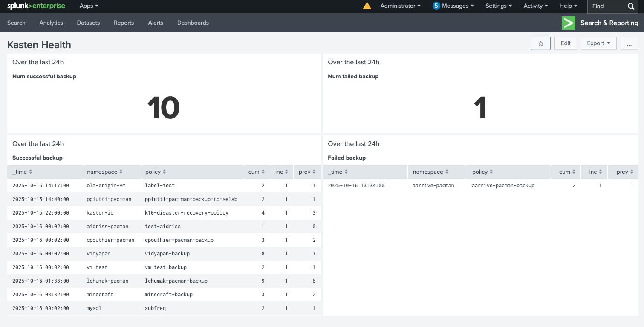Sort Failed backup table by prev column
The image size is (644, 327).
coord(625,172)
